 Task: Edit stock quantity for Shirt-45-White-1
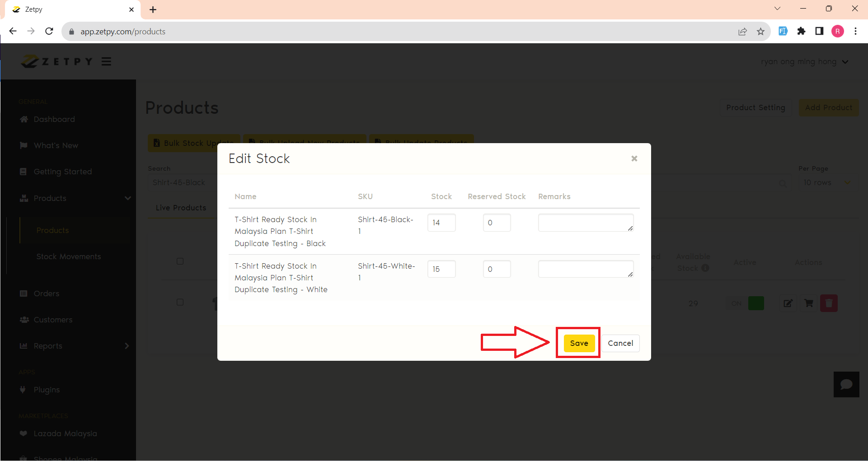click(x=441, y=269)
